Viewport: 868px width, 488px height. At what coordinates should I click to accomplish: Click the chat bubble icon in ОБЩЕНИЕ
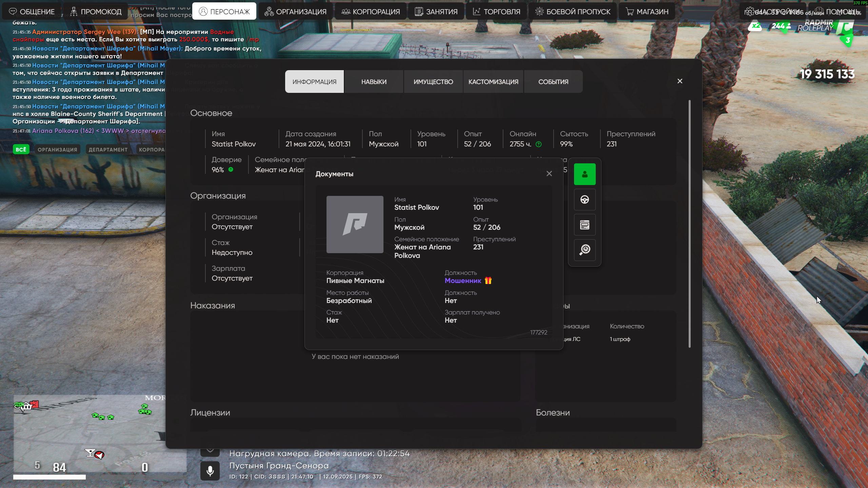(x=13, y=12)
